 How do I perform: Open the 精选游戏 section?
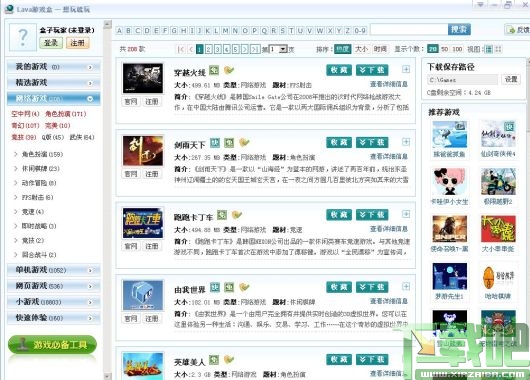click(x=54, y=82)
